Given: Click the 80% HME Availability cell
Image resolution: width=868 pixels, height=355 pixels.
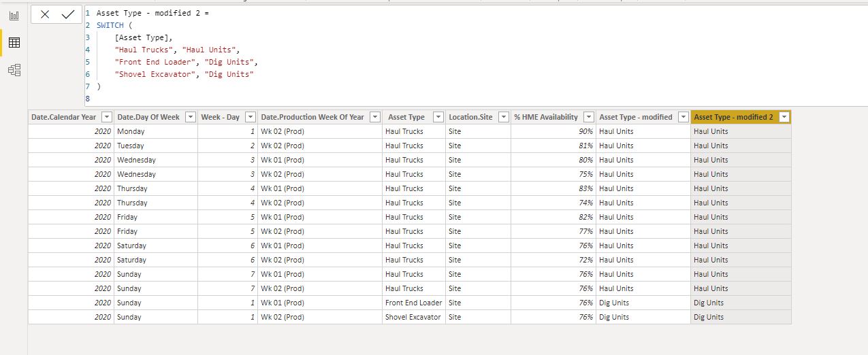Looking at the screenshot, I should tap(553, 160).
